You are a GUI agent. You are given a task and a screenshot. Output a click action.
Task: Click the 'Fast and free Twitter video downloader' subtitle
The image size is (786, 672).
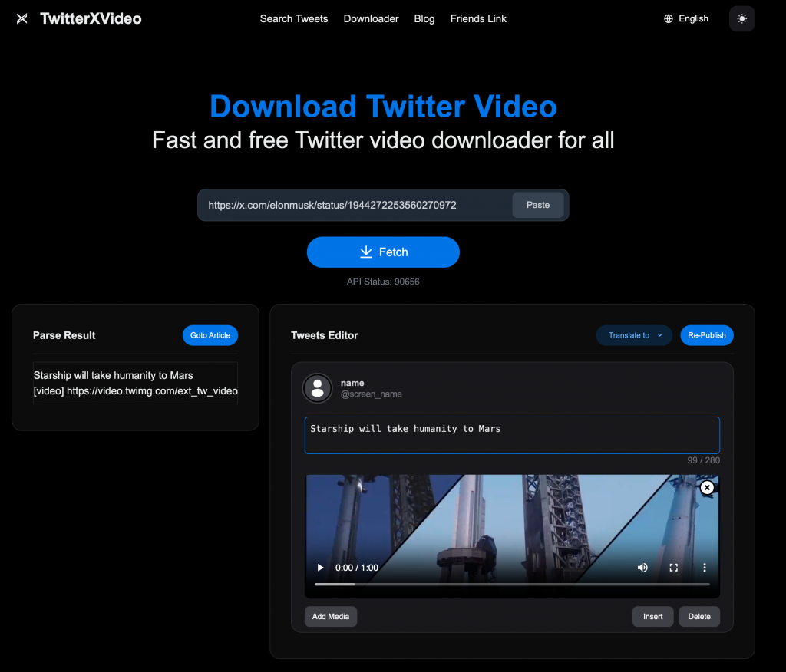point(383,140)
